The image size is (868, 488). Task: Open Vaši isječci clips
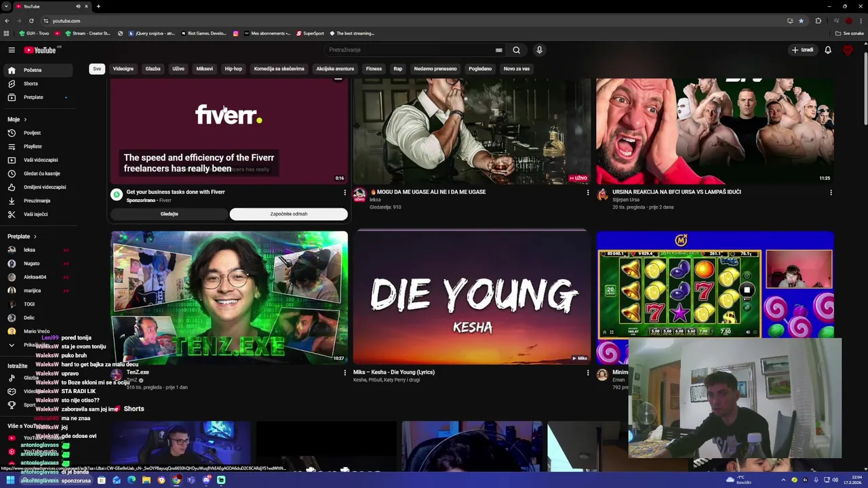(x=38, y=214)
